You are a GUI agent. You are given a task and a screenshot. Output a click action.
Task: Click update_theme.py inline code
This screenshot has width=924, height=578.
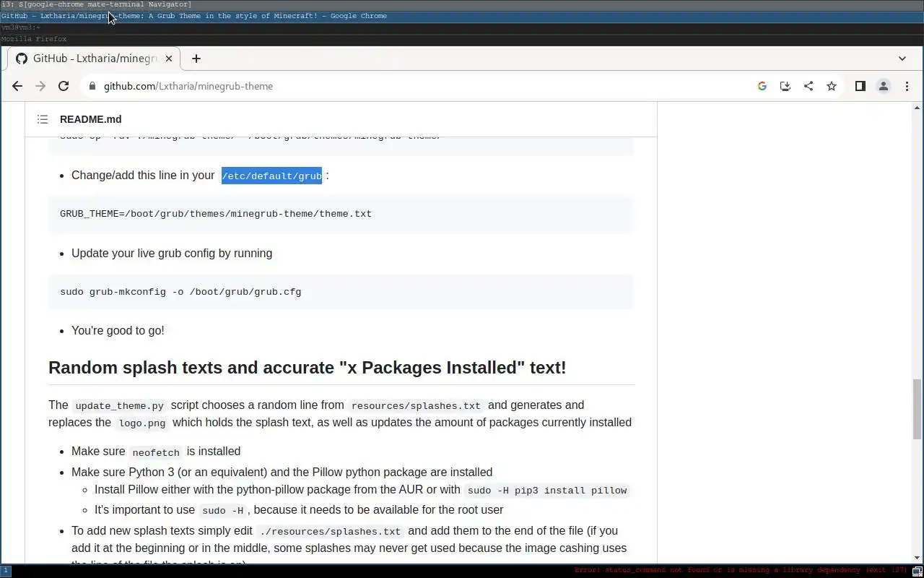120,406
